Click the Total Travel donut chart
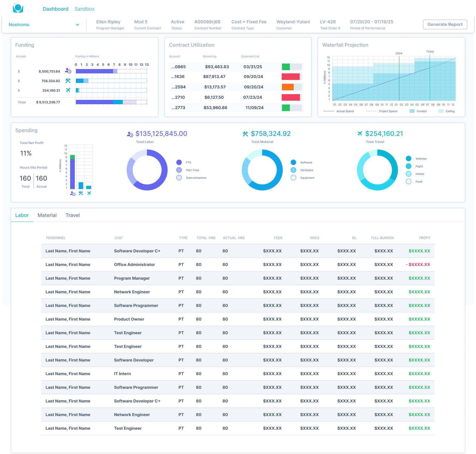Image resolution: width=476 pixels, height=454 pixels. 377,170
